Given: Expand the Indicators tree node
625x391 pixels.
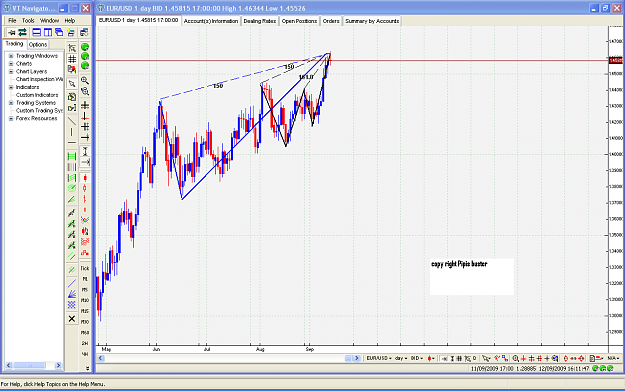Looking at the screenshot, I should [11, 87].
